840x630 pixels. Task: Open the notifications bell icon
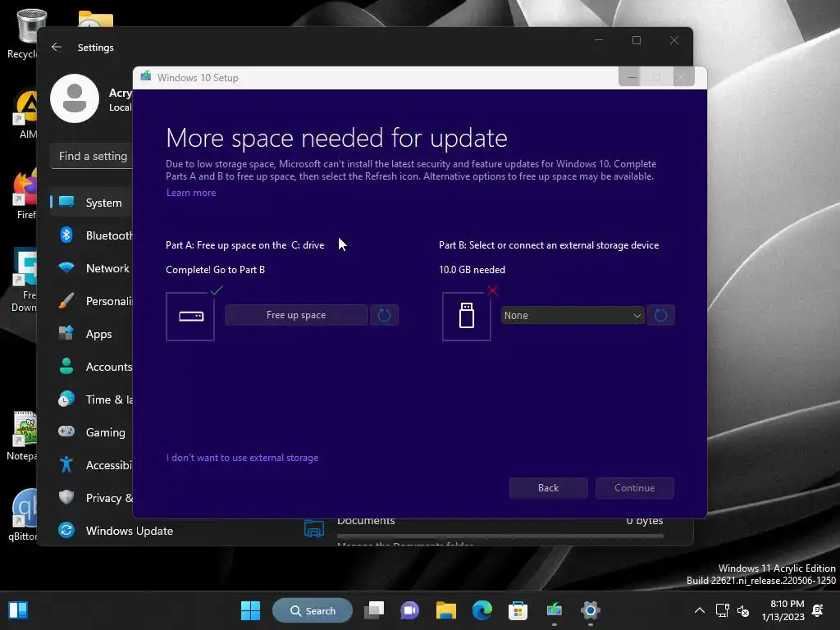point(818,610)
